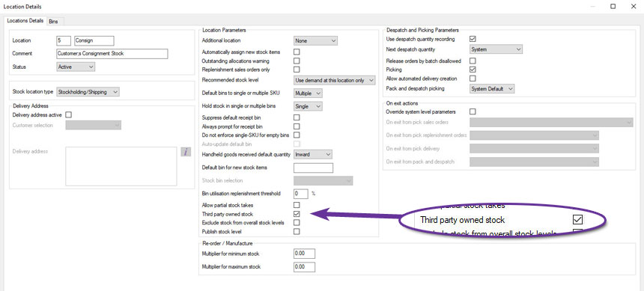This screenshot has height=291, width=644.
Task: Open Hold stock in single or multiple bins dropdown
Action: point(308,106)
